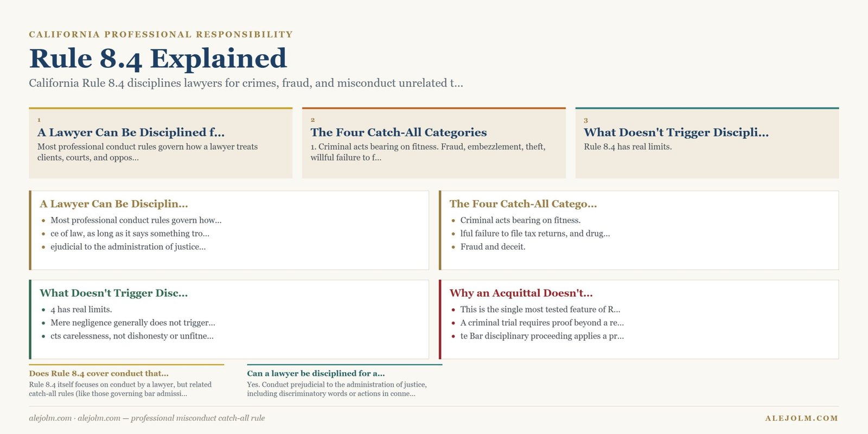868x434 pixels.
Task: Click 'Rule 8.4 has real limits.' text
Action: (x=628, y=146)
